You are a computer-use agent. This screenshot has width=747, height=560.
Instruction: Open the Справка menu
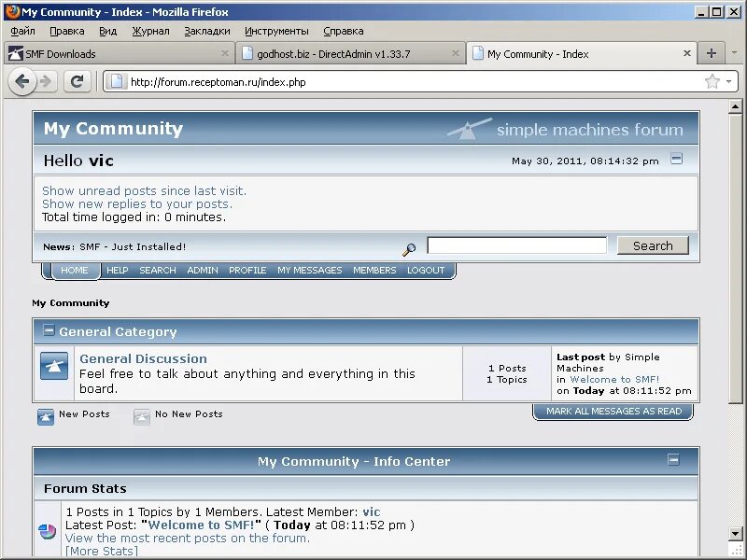(343, 31)
